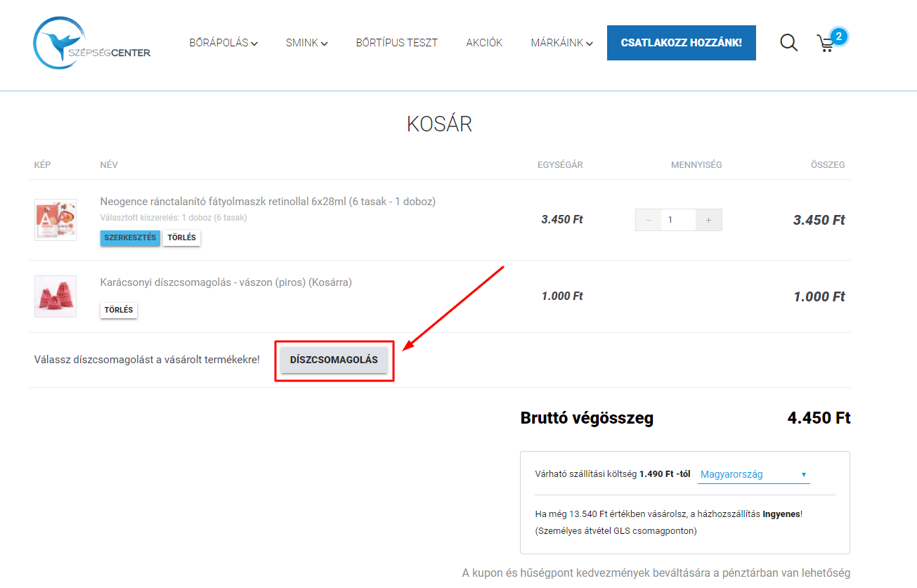Screen dimensions: 917x588
Task: Remove the Neogence mask with Törlés
Action: coord(181,238)
